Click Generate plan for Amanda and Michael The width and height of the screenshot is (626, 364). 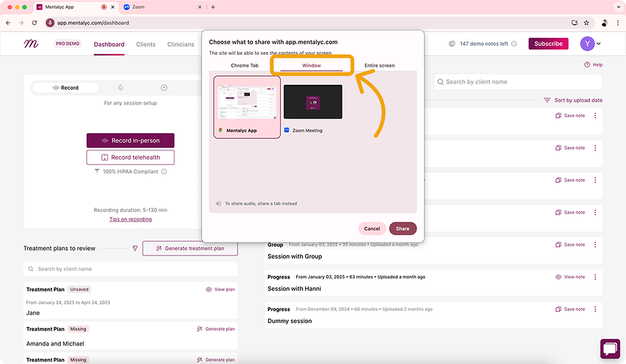[216, 329]
